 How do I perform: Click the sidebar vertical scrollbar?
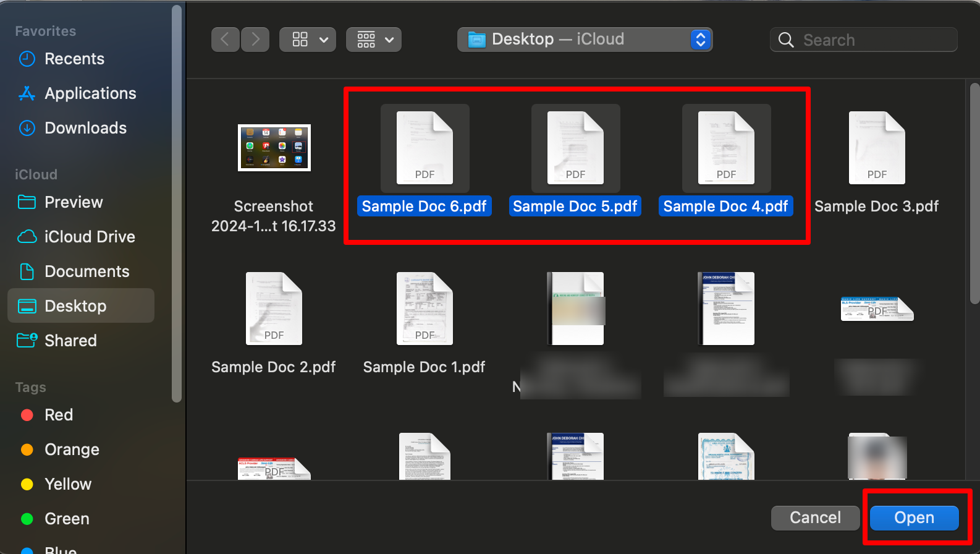(177, 204)
